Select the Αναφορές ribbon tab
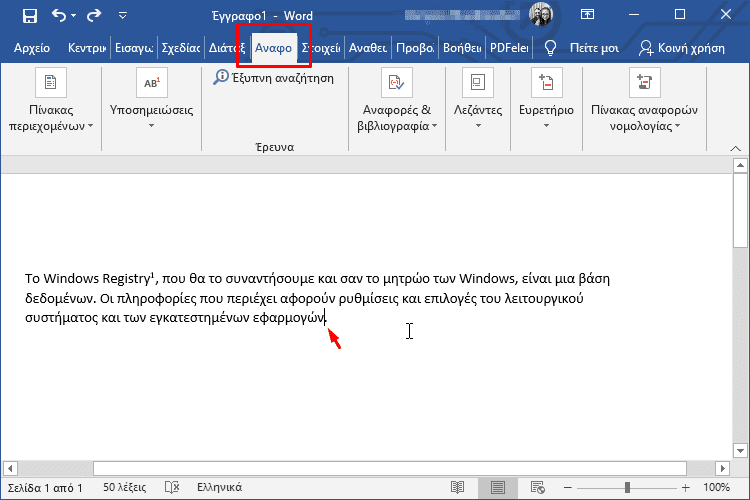 (273, 48)
